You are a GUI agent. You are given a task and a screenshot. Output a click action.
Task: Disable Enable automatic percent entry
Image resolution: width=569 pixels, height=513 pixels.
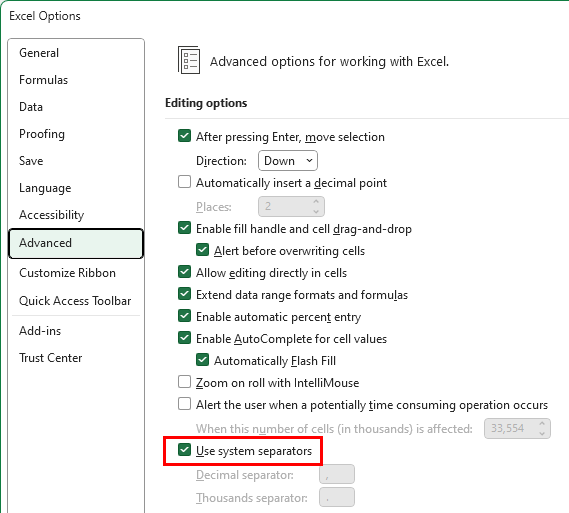[184, 316]
